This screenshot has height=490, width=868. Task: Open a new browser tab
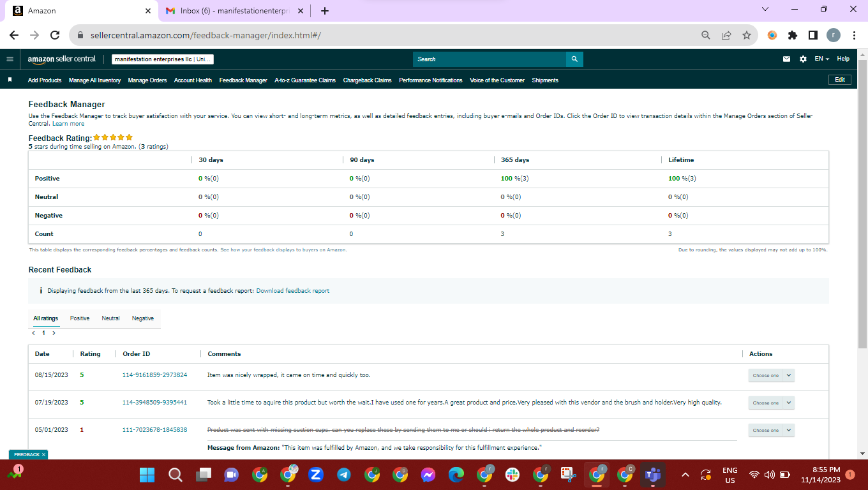(325, 11)
